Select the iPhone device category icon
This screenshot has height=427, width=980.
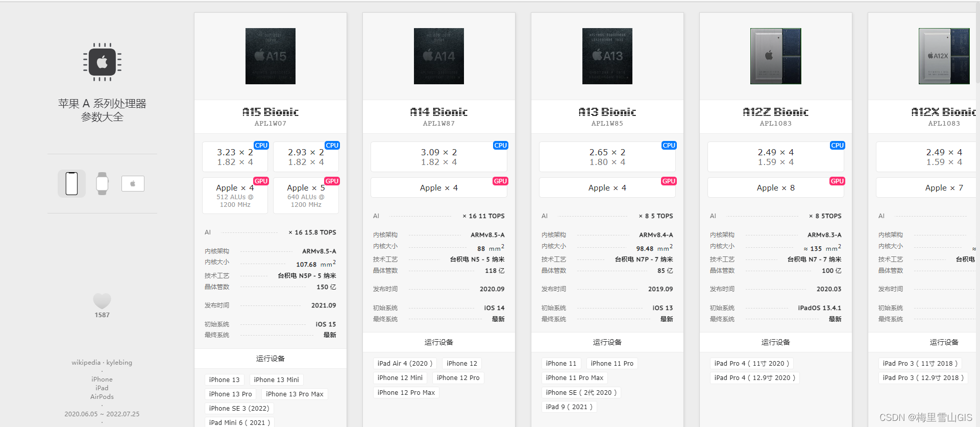(71, 183)
